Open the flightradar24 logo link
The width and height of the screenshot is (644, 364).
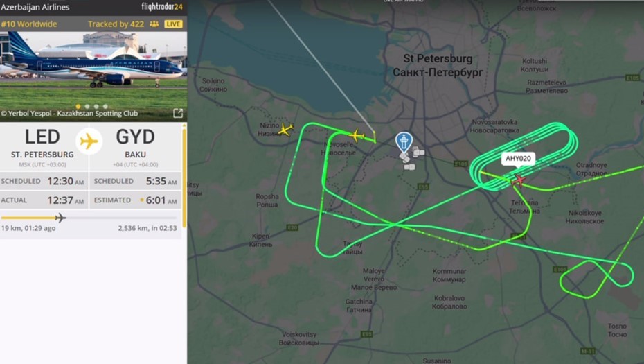(162, 6)
